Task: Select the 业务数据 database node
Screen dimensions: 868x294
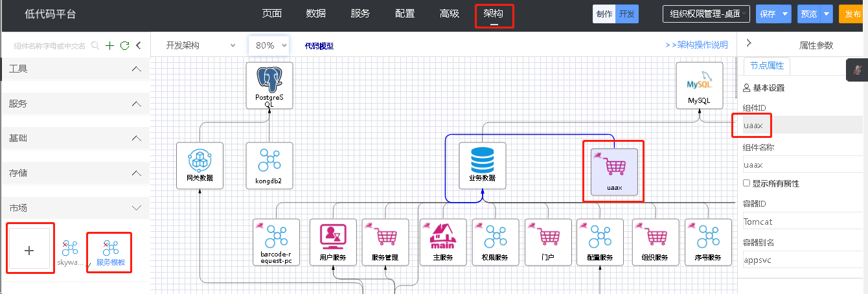Action: pos(483,165)
